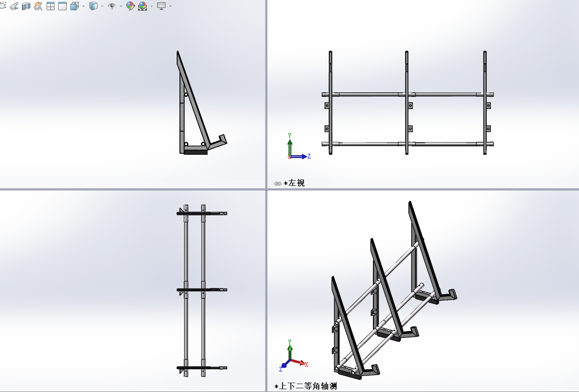This screenshot has height=392, width=579.
Task: Click the Apply Scene icon
Action: 142,7
